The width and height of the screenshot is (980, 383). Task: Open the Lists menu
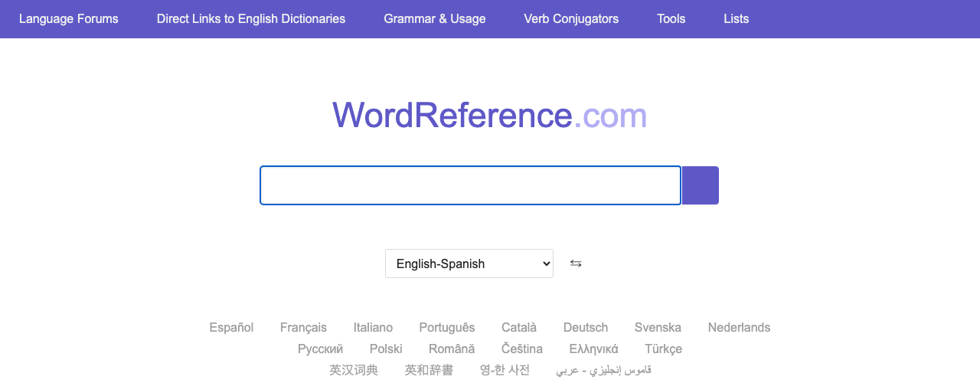[x=737, y=18]
